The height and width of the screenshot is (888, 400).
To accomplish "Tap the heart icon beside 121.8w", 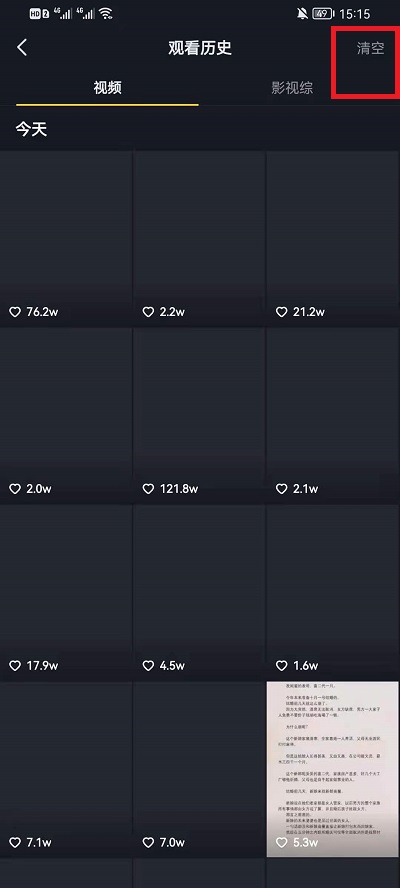I will click(x=148, y=489).
